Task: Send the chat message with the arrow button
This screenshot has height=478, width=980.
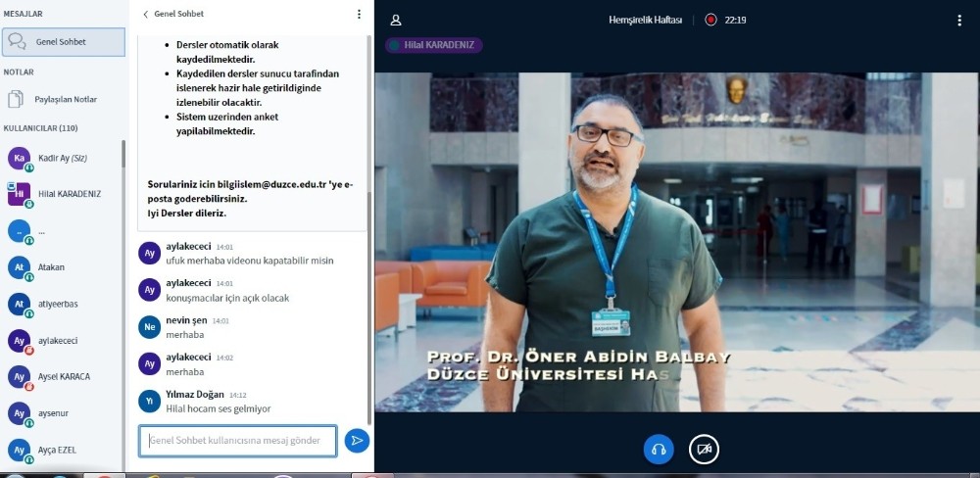Action: pyautogui.click(x=357, y=441)
